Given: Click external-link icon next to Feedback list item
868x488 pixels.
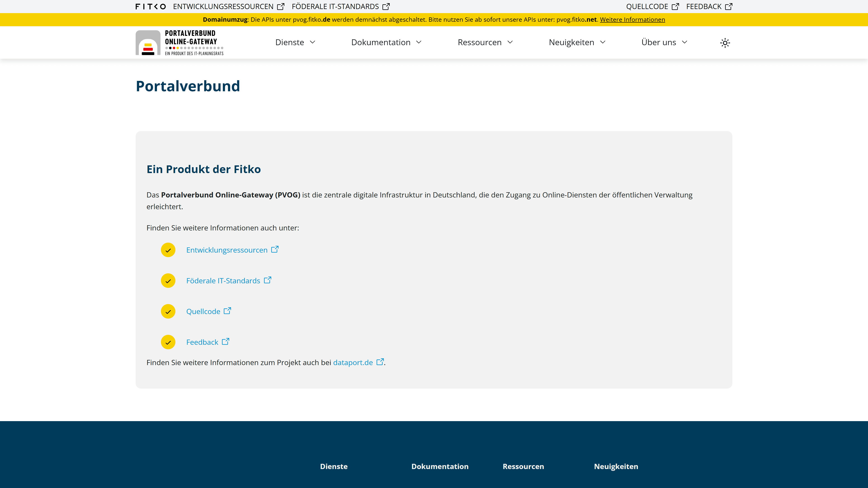Looking at the screenshot, I should tap(225, 342).
